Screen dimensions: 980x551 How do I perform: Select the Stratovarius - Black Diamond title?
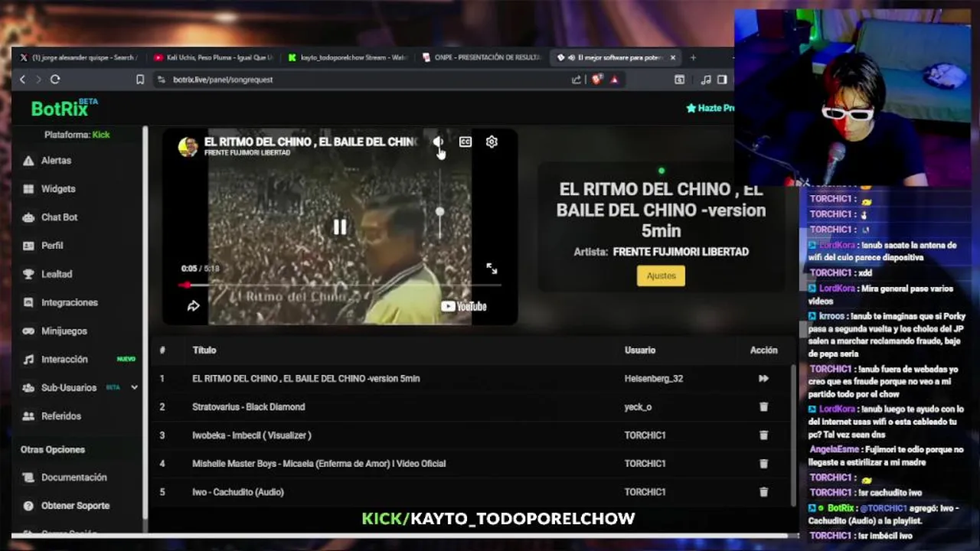[248, 407]
